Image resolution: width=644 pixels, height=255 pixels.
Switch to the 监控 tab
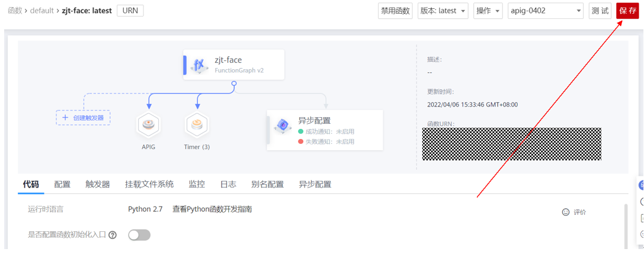coord(197,185)
